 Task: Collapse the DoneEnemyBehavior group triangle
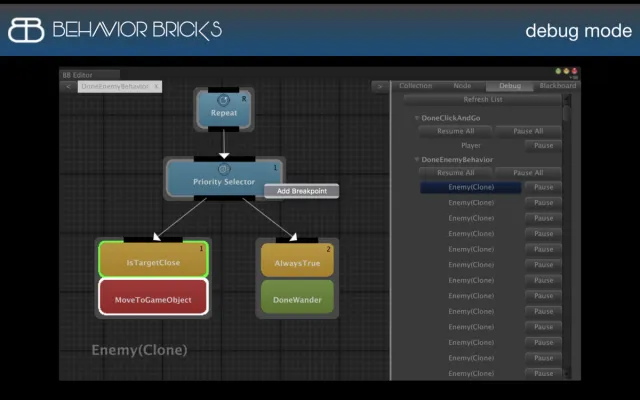[x=417, y=160]
